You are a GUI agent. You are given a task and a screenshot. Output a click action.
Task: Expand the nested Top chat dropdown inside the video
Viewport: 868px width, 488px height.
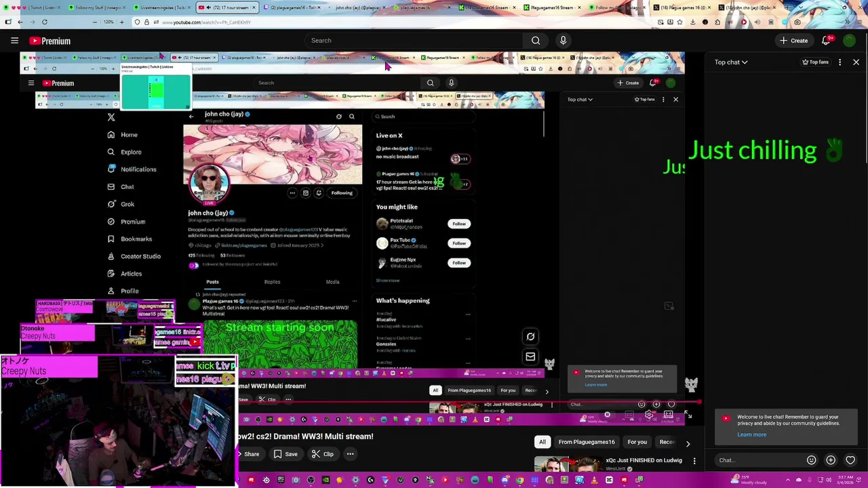click(x=580, y=100)
